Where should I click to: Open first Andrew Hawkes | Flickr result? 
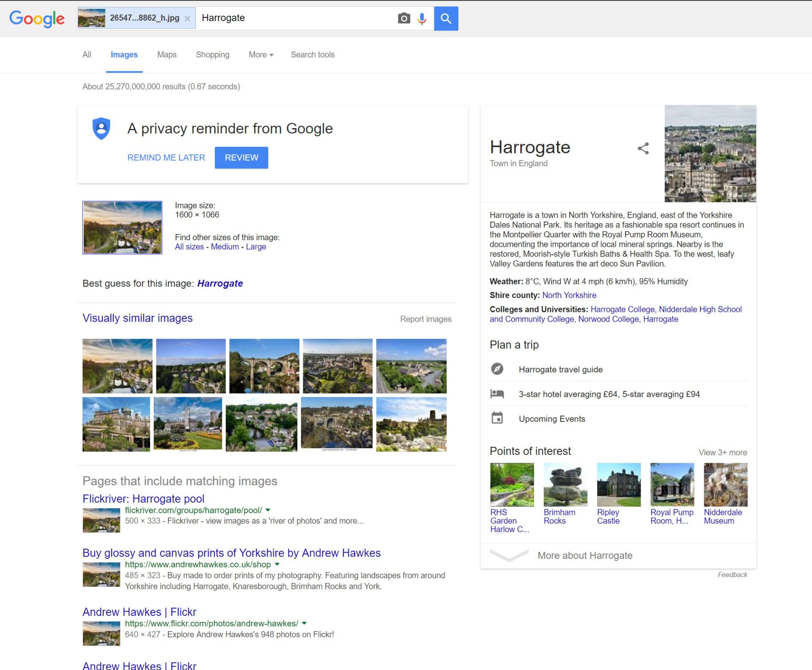pos(139,612)
